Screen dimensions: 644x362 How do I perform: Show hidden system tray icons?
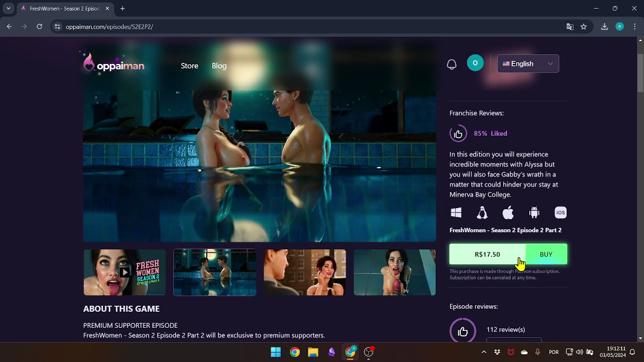tap(484, 352)
